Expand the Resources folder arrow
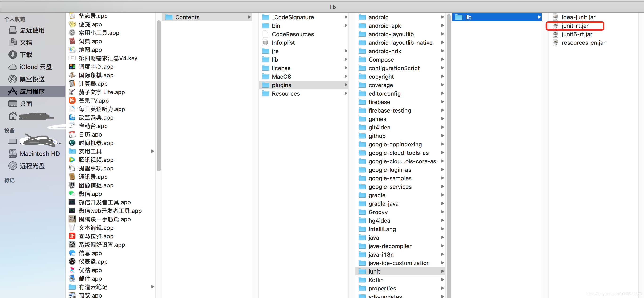644x298 pixels. pyautogui.click(x=346, y=93)
